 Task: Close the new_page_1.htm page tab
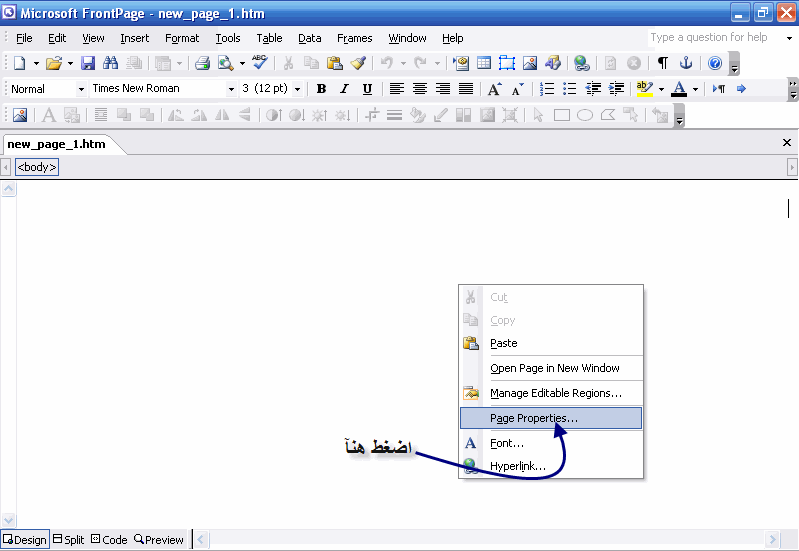coord(787,143)
